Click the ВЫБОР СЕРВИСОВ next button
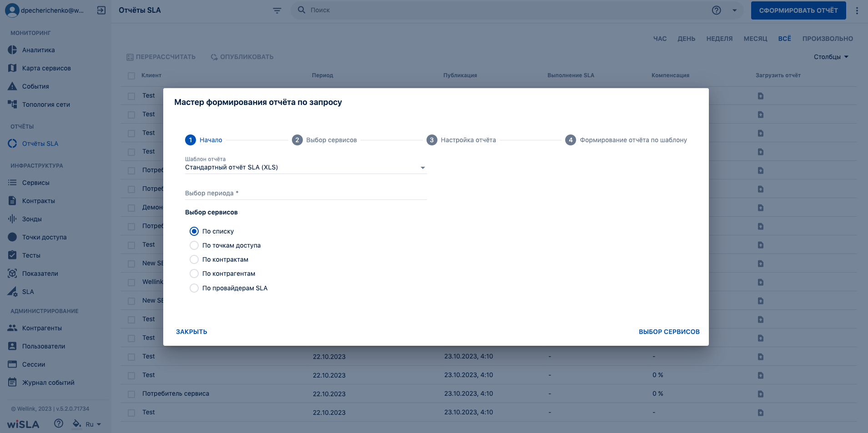Viewport: 868px width, 433px height. tap(669, 332)
